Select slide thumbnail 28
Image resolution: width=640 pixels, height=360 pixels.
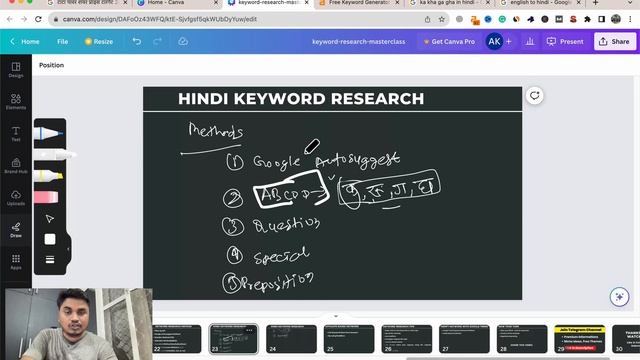[x=522, y=339]
